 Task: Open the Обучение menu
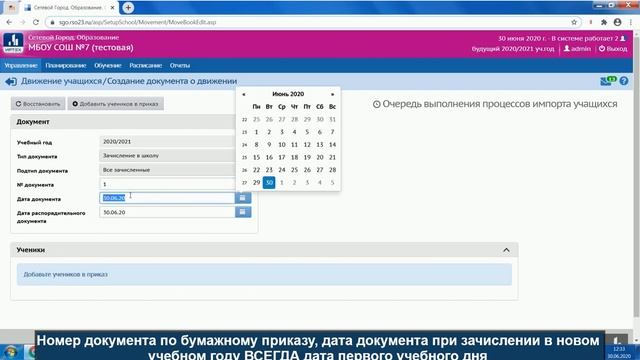(x=108, y=65)
